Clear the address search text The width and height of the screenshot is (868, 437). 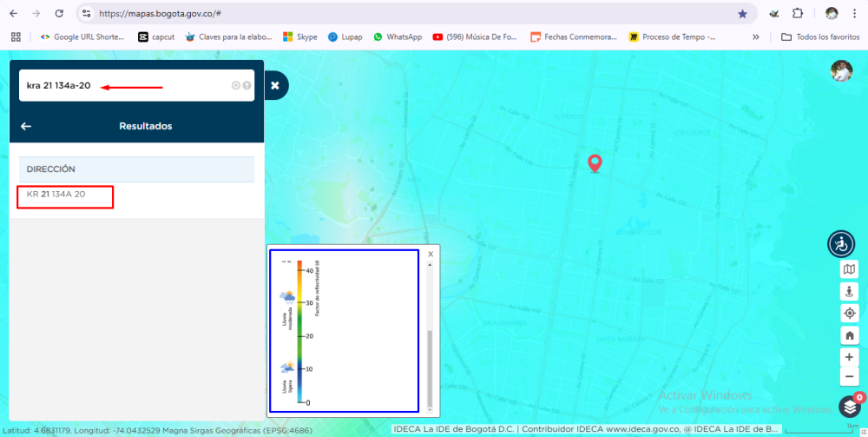click(235, 85)
